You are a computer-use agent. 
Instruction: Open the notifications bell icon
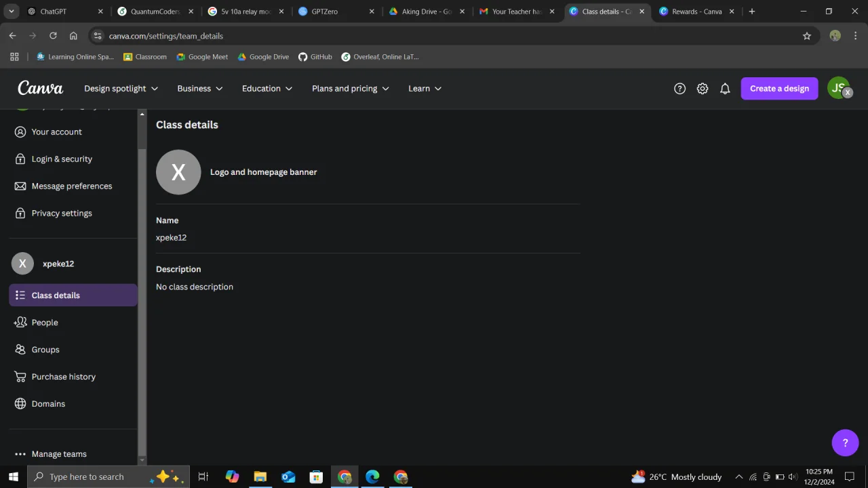click(725, 89)
